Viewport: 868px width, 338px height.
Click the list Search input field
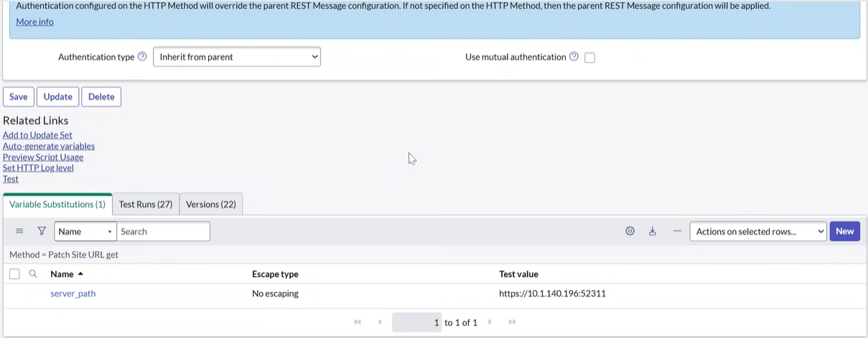click(163, 231)
